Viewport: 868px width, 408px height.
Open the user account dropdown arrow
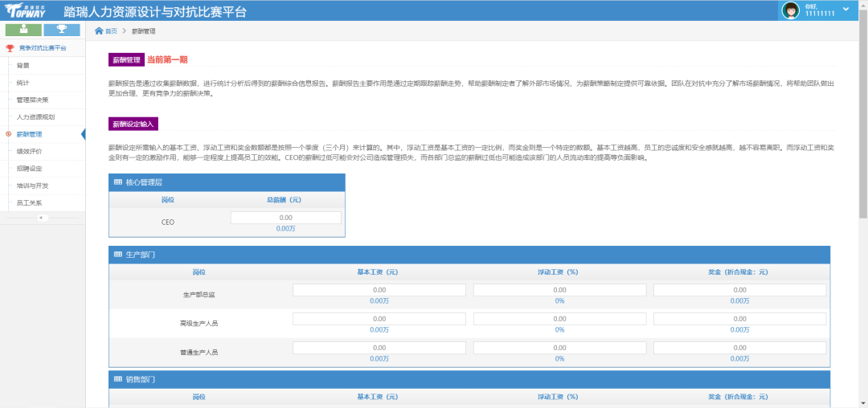pyautogui.click(x=845, y=9)
